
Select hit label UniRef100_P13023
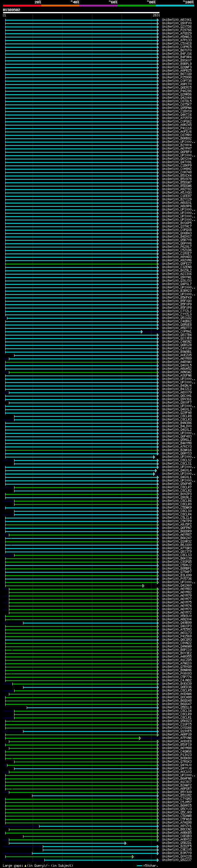[177, 755]
